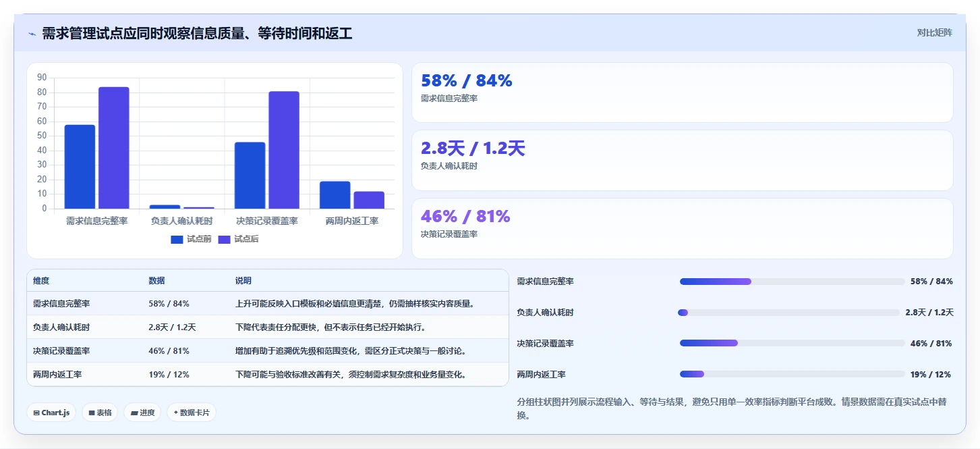Click the 对比矩阵 label in header
This screenshot has width=980, height=449.
934,32
